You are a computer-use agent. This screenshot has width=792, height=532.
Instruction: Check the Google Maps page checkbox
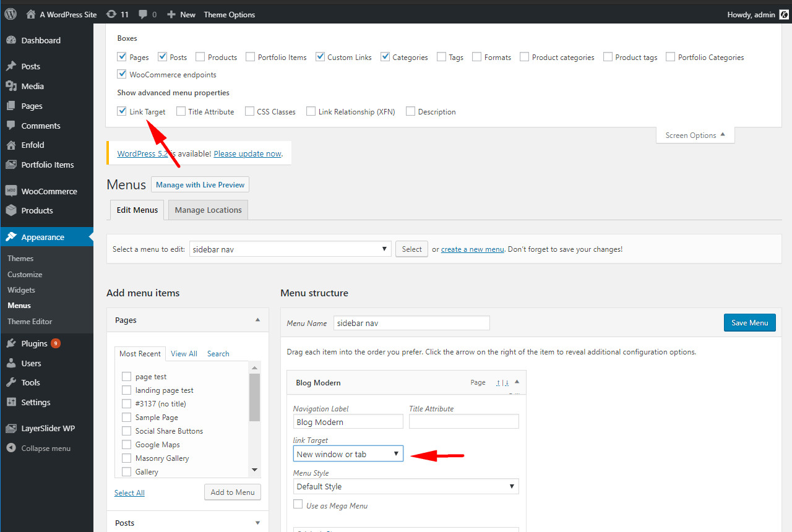pyautogui.click(x=127, y=445)
